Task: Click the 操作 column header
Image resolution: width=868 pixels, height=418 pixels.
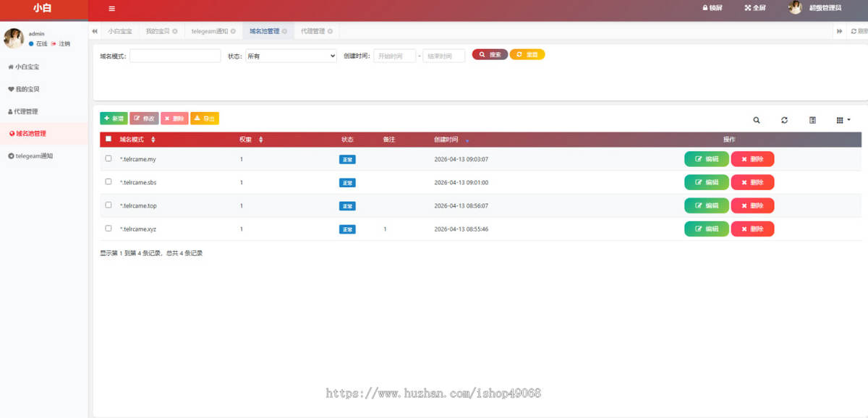Action: pyautogui.click(x=729, y=140)
